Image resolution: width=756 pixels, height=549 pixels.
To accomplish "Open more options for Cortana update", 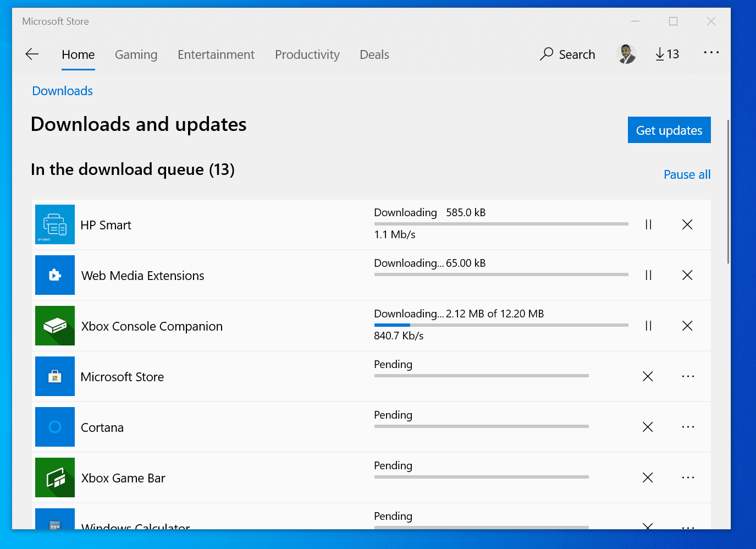I will (x=688, y=427).
